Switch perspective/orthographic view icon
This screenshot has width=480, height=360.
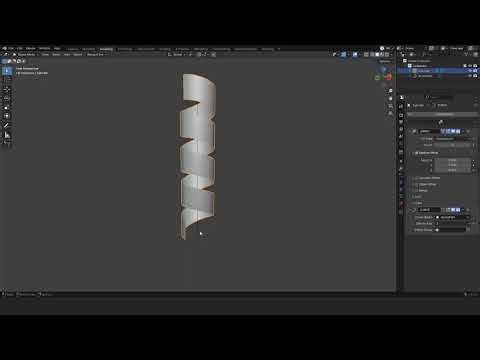[390, 113]
